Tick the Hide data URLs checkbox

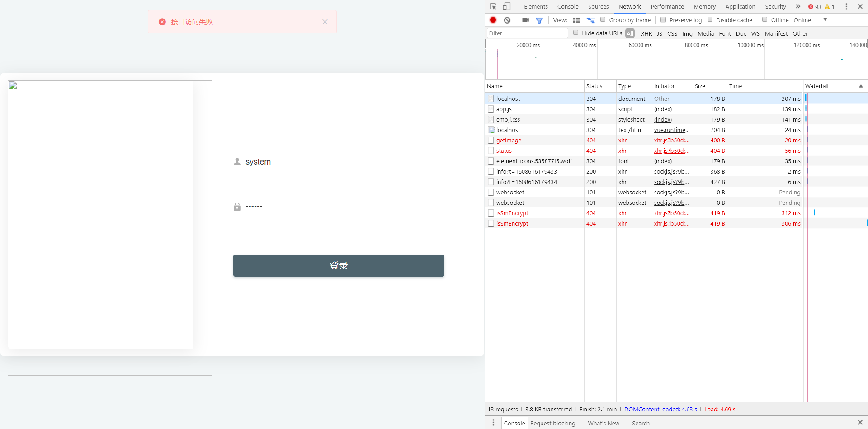[576, 33]
